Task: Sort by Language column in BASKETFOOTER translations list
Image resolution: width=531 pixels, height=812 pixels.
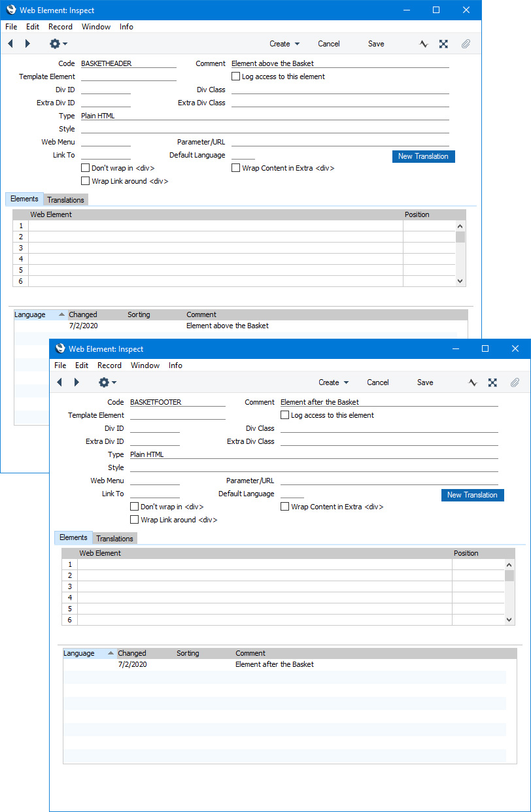Action: click(x=90, y=653)
